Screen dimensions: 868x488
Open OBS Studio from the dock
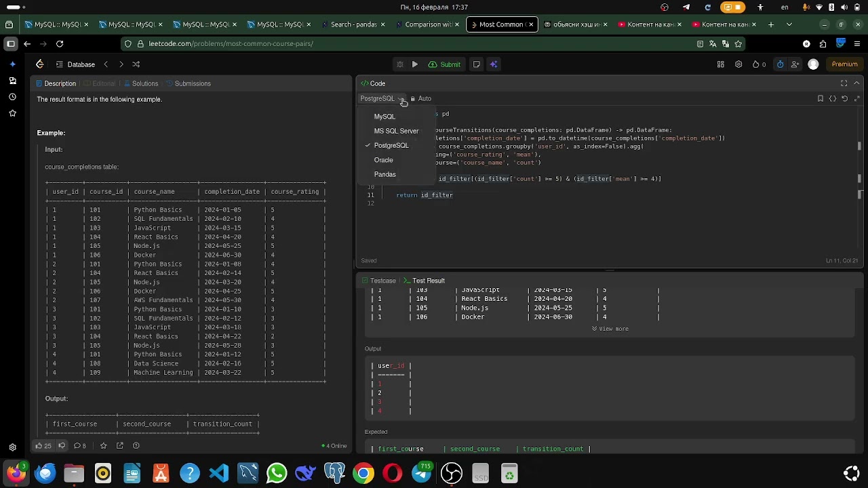pyautogui.click(x=451, y=473)
